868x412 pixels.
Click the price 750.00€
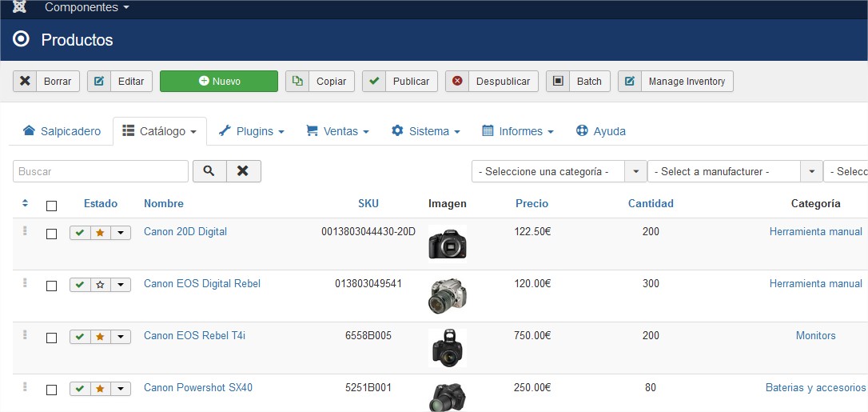[x=532, y=335]
